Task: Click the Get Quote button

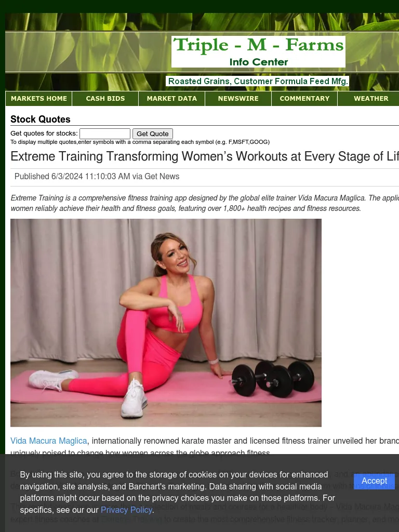Action: 153,134
